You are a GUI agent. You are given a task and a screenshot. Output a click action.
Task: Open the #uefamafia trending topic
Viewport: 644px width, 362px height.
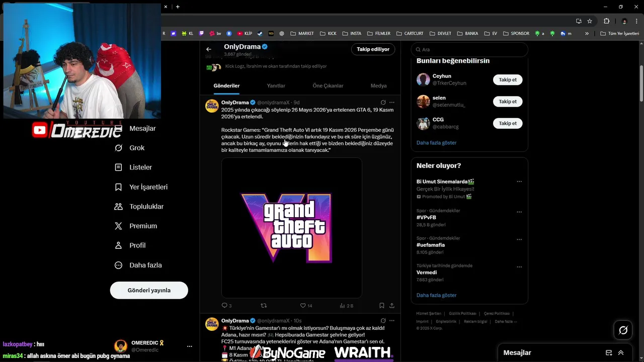pos(431,245)
